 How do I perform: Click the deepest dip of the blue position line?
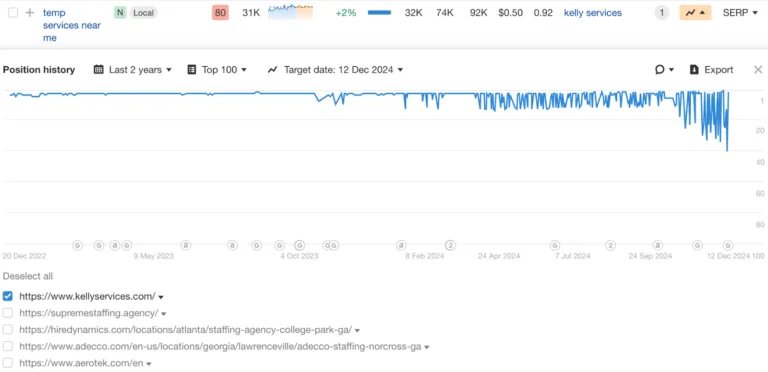click(x=727, y=150)
